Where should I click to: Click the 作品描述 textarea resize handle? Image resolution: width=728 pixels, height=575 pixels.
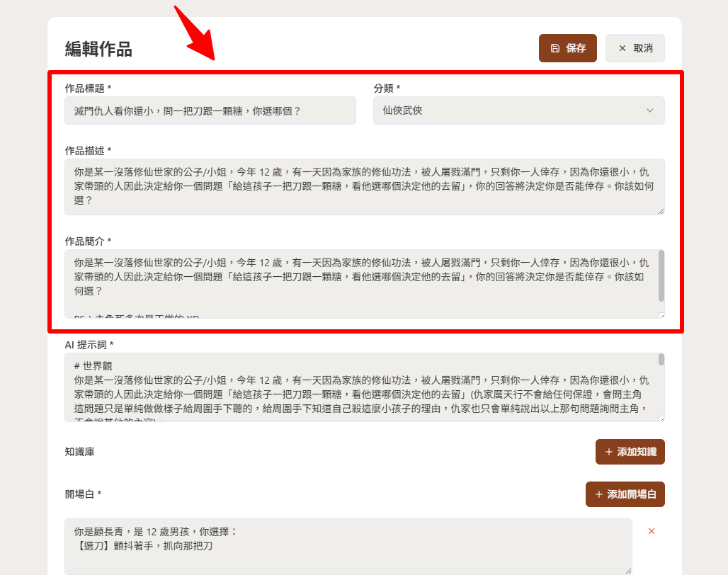coord(661,211)
